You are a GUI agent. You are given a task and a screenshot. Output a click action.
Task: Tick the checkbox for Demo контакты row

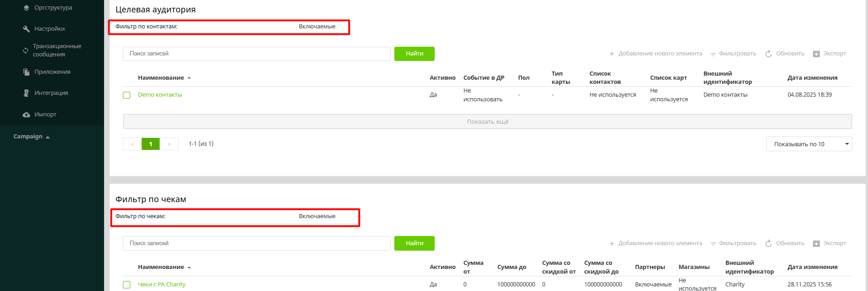click(x=127, y=95)
